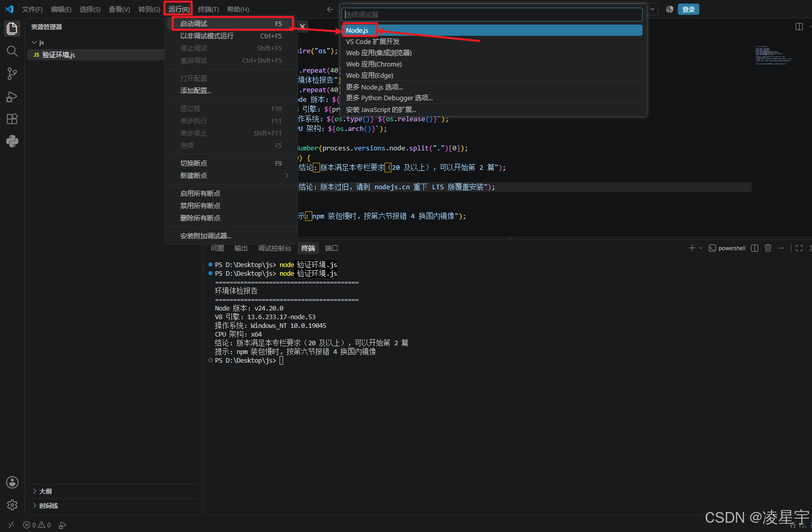Switch to the 调试控制台 panel tab

click(x=274, y=248)
